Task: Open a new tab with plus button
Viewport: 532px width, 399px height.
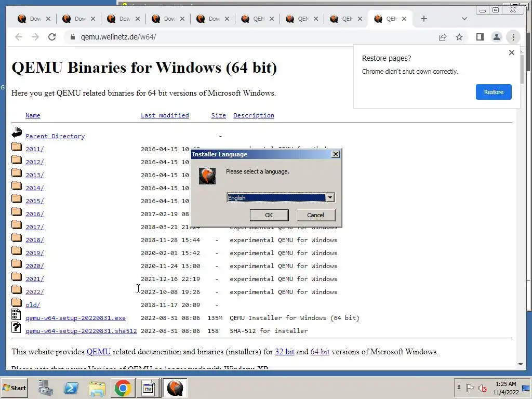Action: pos(424,19)
